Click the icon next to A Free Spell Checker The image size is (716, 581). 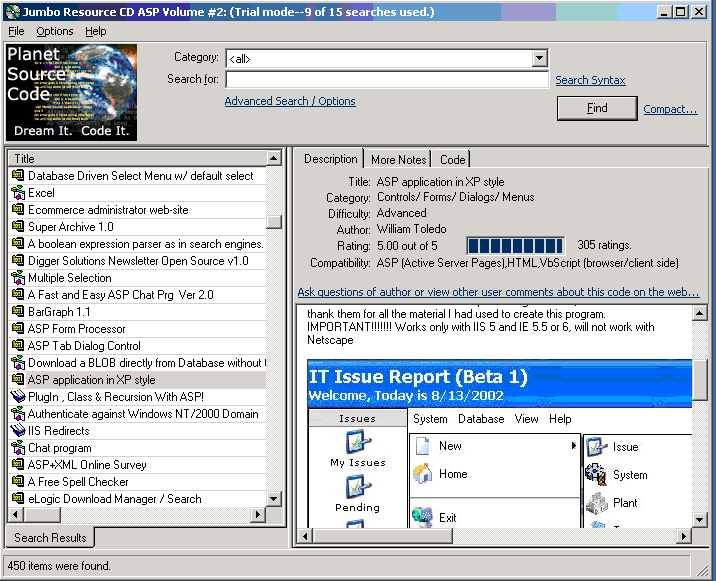click(x=18, y=481)
